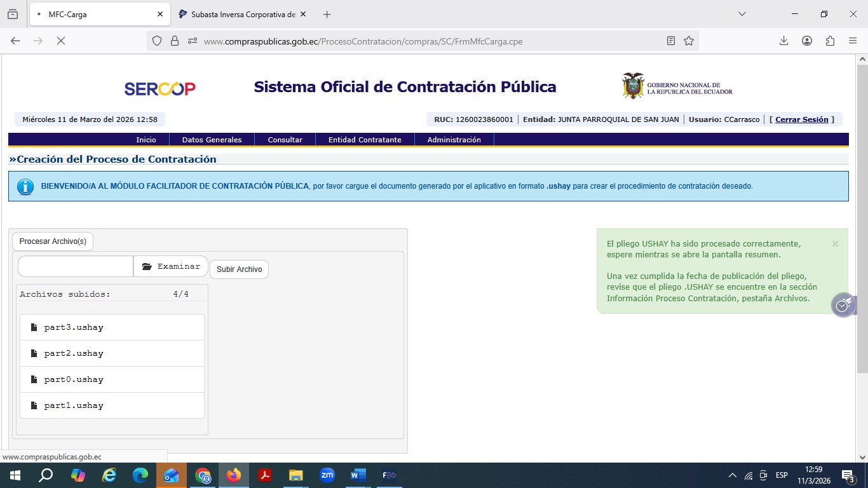Click the Subir Archivo button
The height and width of the screenshot is (488, 868).
[x=239, y=269]
